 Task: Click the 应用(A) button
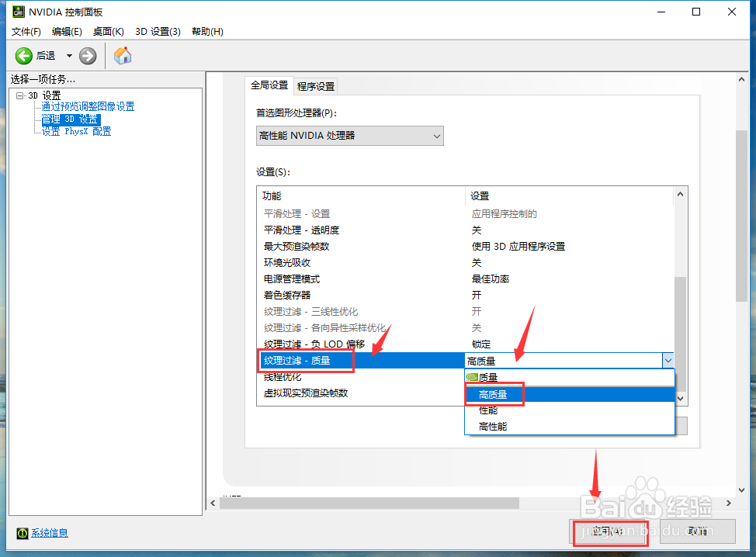[609, 531]
